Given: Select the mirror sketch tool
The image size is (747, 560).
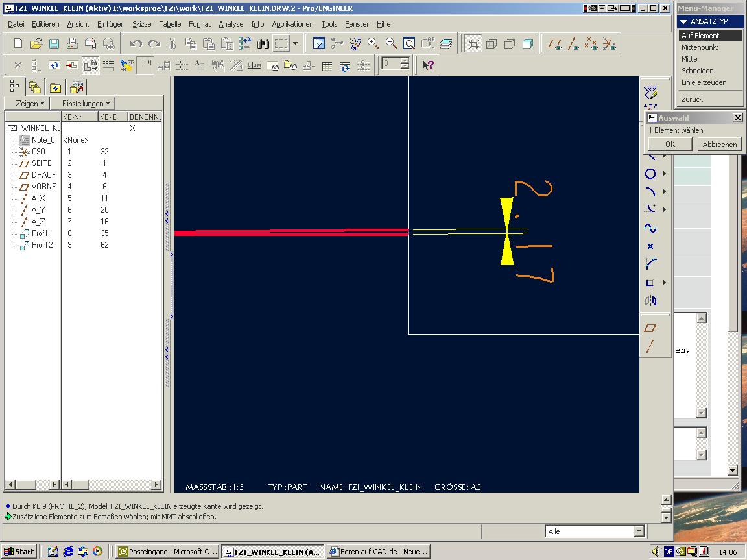Looking at the screenshot, I should point(650,301).
